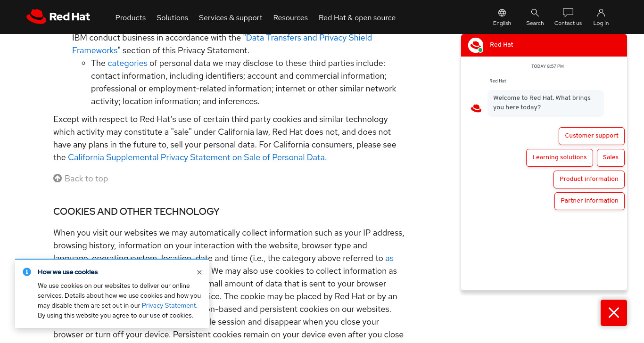The width and height of the screenshot is (644, 343).
Task: Follow the categories link
Action: pos(127,63)
